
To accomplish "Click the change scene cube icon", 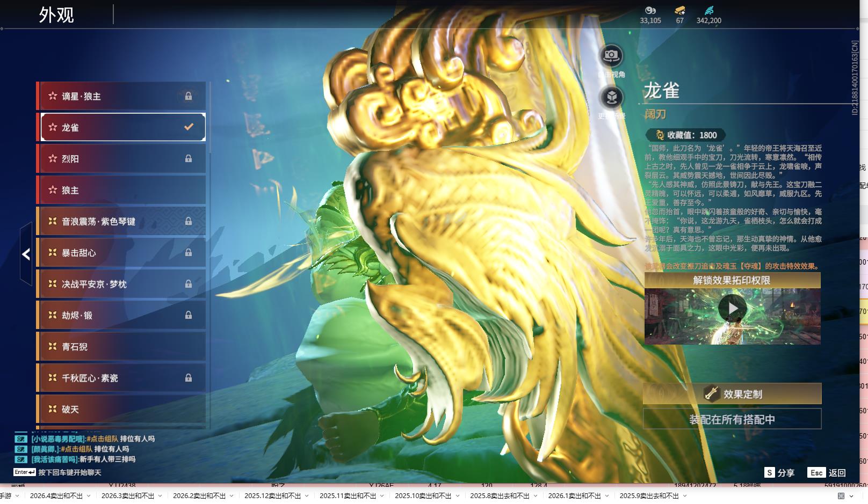I will 611,97.
